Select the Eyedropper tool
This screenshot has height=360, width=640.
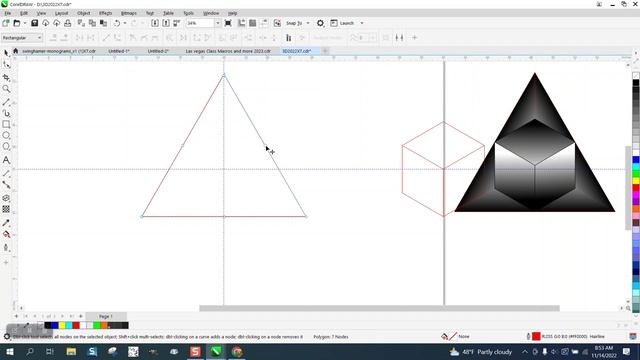pos(6,223)
